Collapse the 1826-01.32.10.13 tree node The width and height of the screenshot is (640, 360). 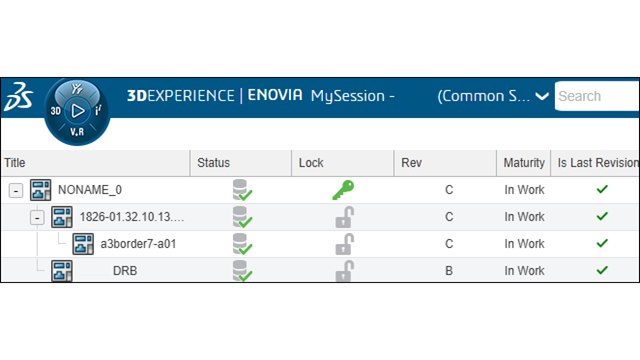click(x=37, y=217)
